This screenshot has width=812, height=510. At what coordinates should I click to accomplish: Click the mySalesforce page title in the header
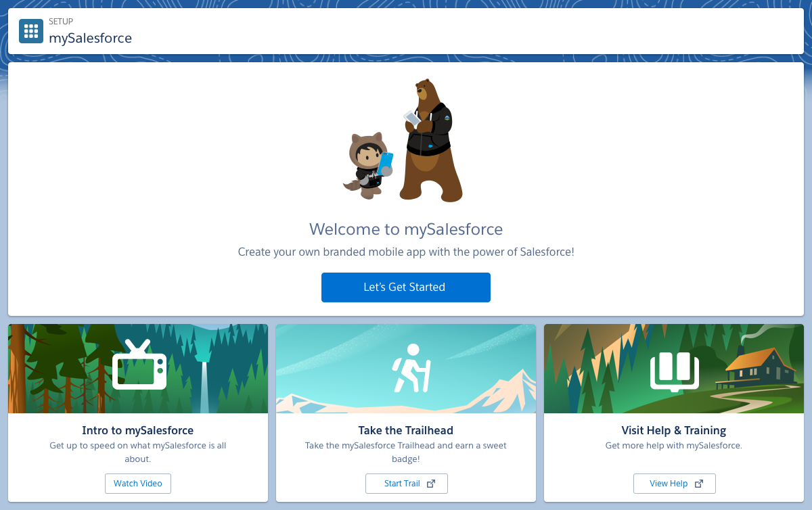click(x=90, y=38)
